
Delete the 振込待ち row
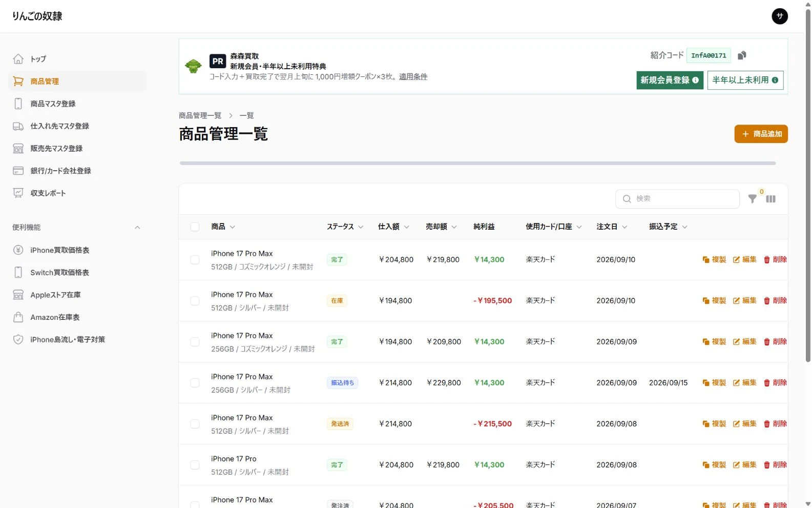(x=775, y=382)
